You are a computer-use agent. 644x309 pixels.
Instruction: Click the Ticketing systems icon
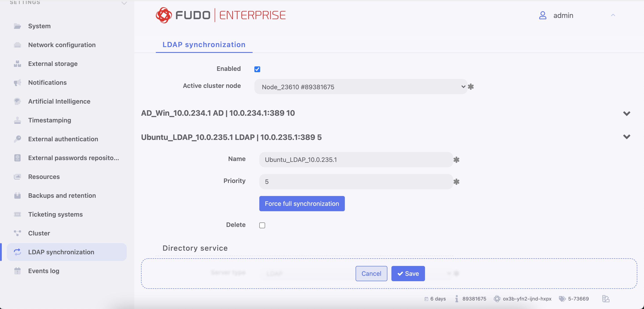pyautogui.click(x=17, y=214)
